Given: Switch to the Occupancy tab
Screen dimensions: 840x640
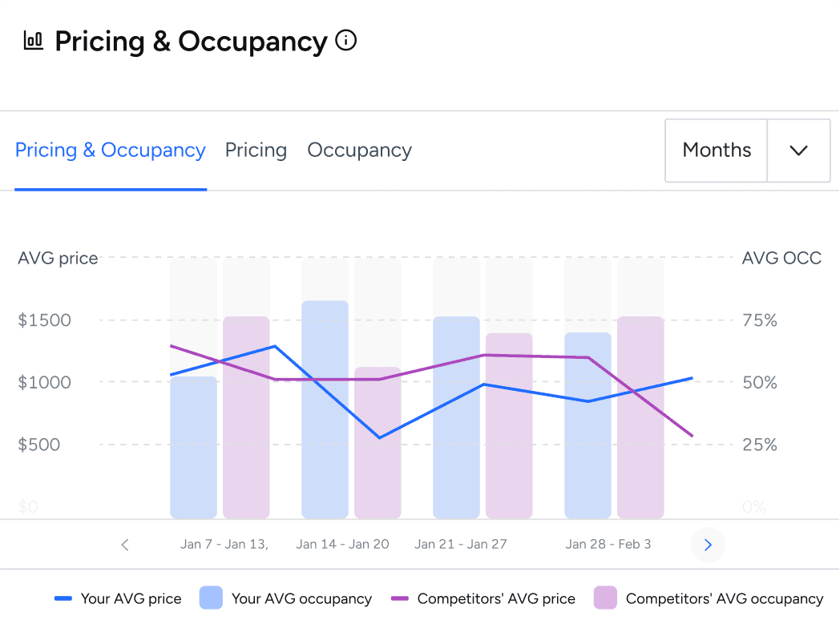Looking at the screenshot, I should 359,151.
